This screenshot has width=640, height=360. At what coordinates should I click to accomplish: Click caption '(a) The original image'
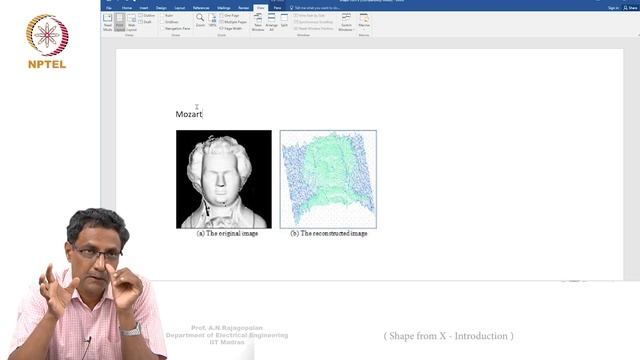pyautogui.click(x=227, y=233)
